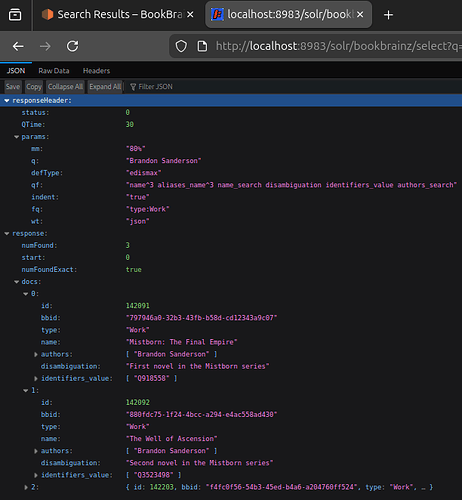462x500 pixels.
Task: Collapse the docs list
Action: point(16,282)
